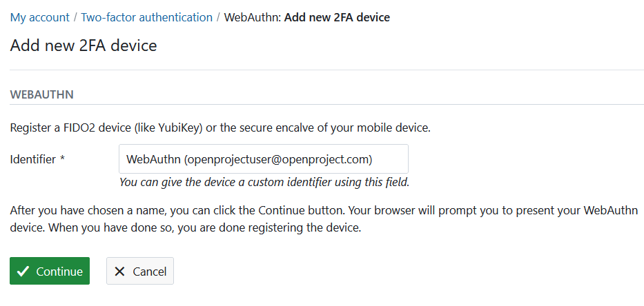Open the My account breadcrumb link
This screenshot has width=644, height=306.
pyautogui.click(x=40, y=17)
